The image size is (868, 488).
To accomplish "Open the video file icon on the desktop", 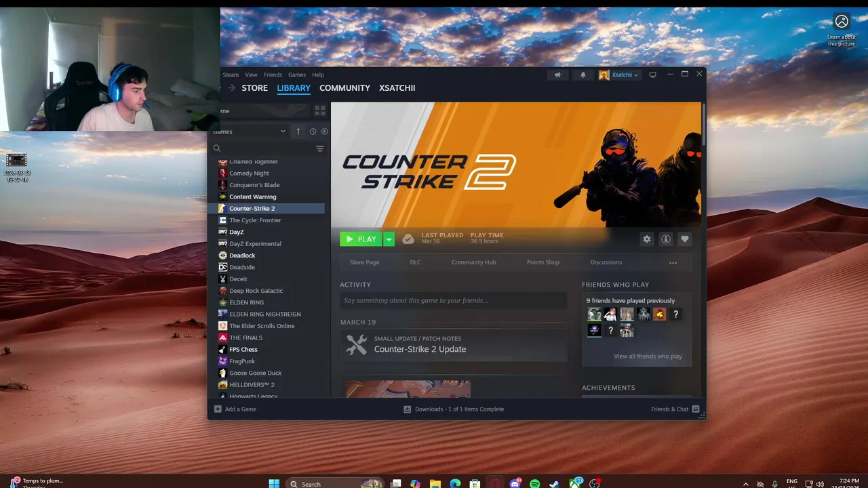I will pos(16,167).
